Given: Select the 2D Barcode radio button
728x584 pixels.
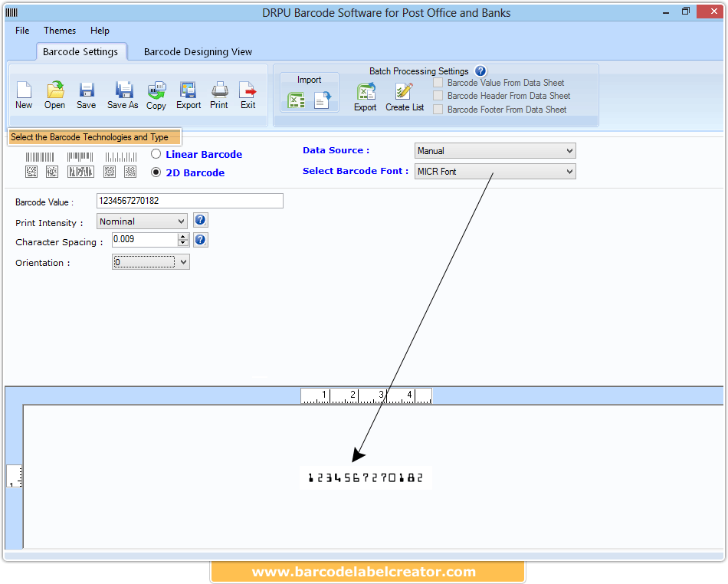Looking at the screenshot, I should point(156,172).
